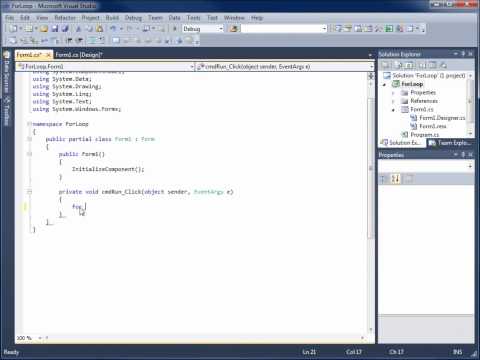Click the Uncomment selected lines icon
Image resolution: width=480 pixels, height=360 pixels.
click(x=100, y=41)
